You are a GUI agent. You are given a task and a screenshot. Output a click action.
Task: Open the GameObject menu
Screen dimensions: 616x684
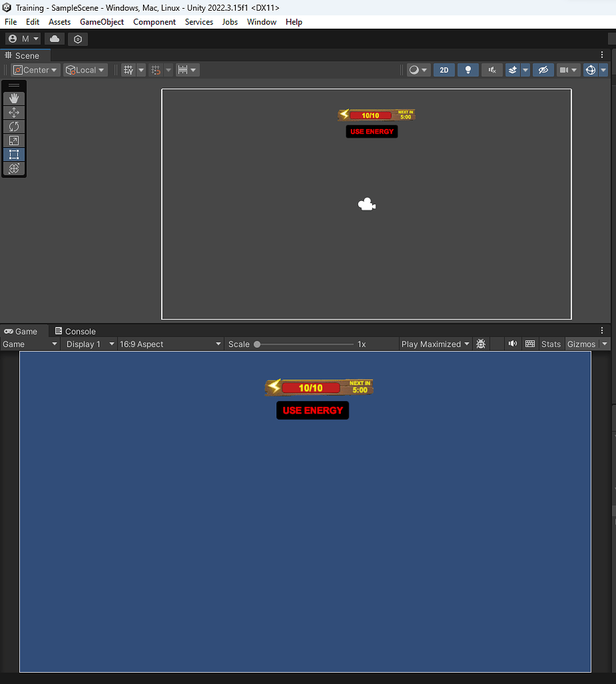click(102, 21)
